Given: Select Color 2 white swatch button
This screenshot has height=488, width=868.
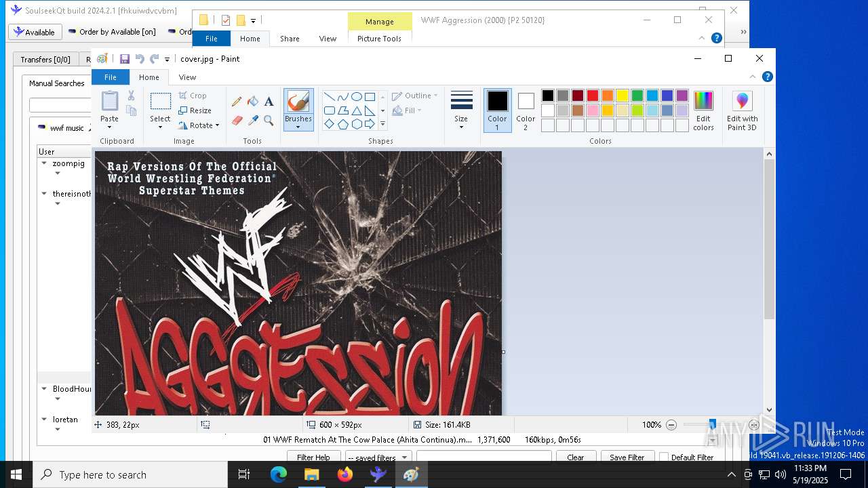Looking at the screenshot, I should [x=526, y=110].
